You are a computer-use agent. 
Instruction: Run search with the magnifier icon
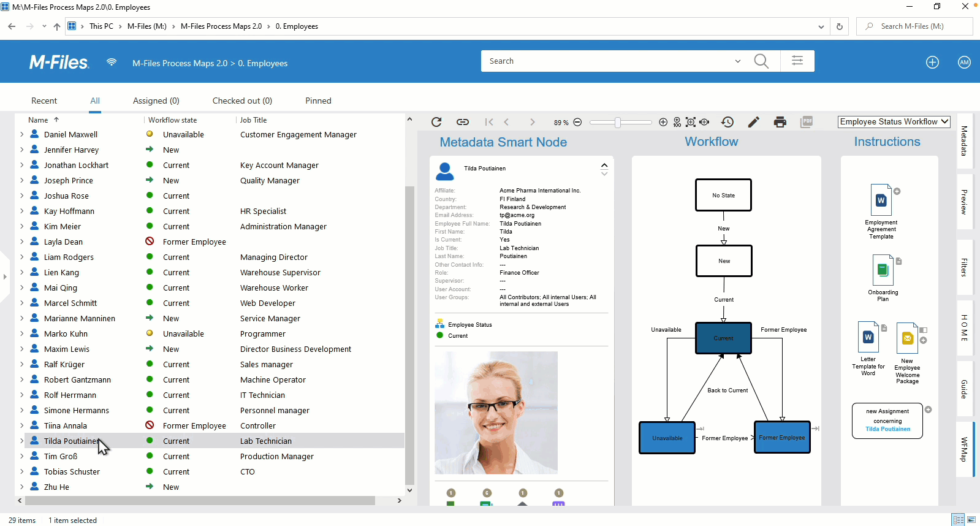[761, 61]
